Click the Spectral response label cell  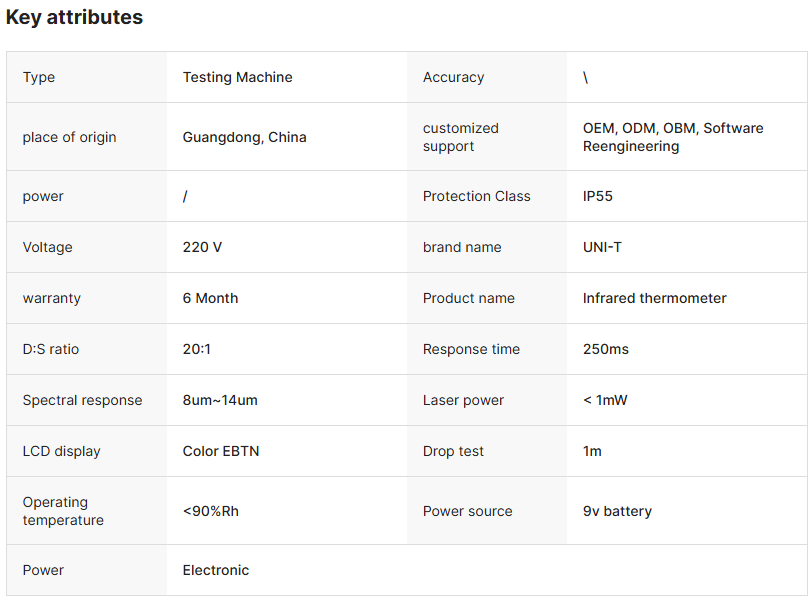pyautogui.click(x=82, y=400)
